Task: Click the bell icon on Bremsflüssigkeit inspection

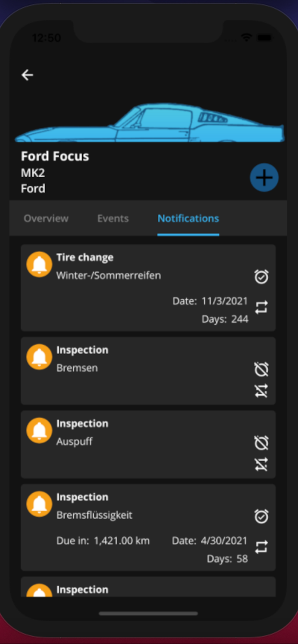Action: [39, 504]
